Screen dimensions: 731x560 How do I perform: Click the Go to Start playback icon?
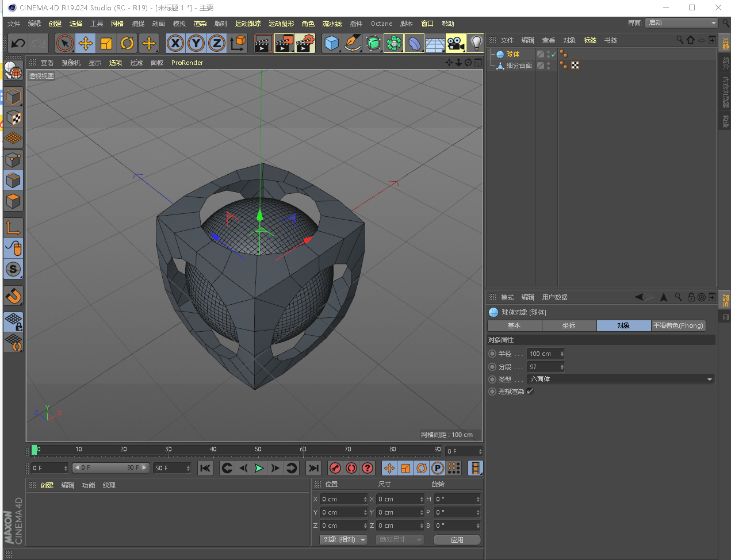[x=205, y=468]
